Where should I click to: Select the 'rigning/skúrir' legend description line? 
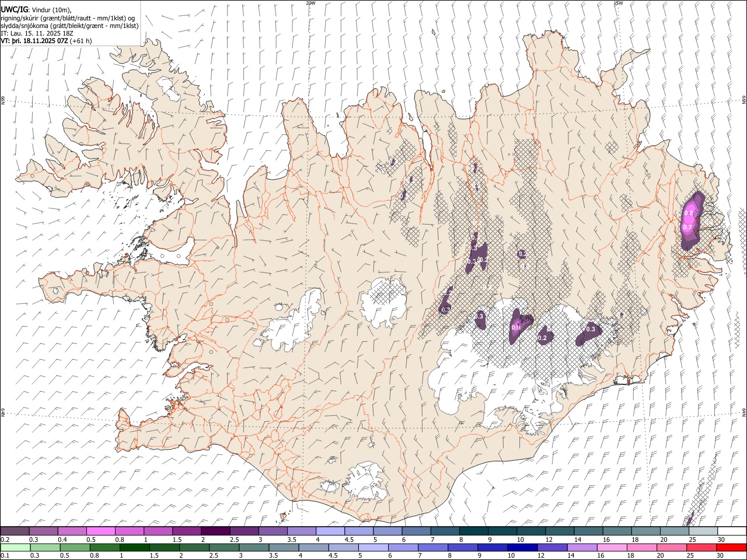68,18
